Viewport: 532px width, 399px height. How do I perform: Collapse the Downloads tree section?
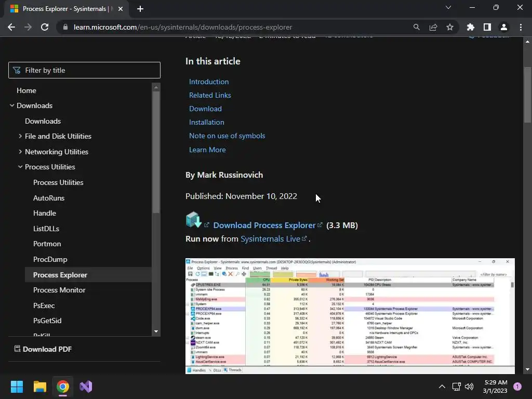pos(12,105)
